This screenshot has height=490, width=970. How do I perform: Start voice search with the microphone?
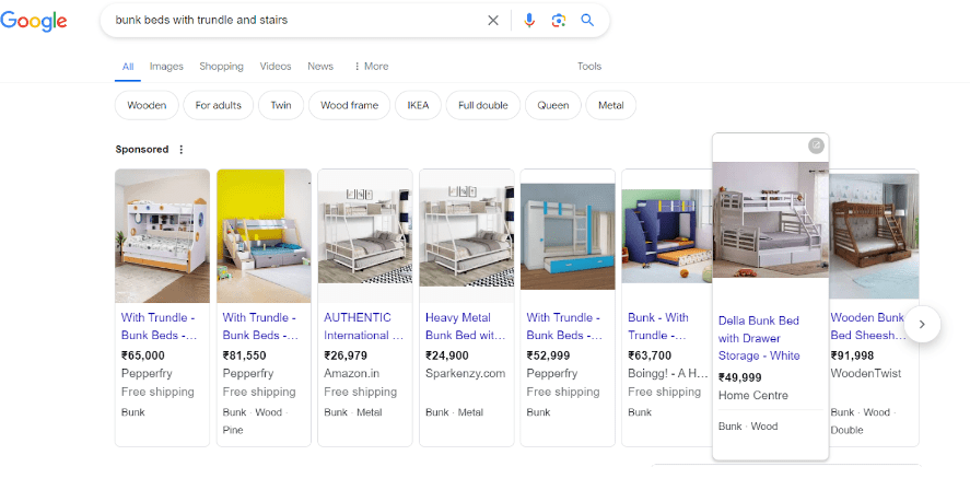(530, 20)
